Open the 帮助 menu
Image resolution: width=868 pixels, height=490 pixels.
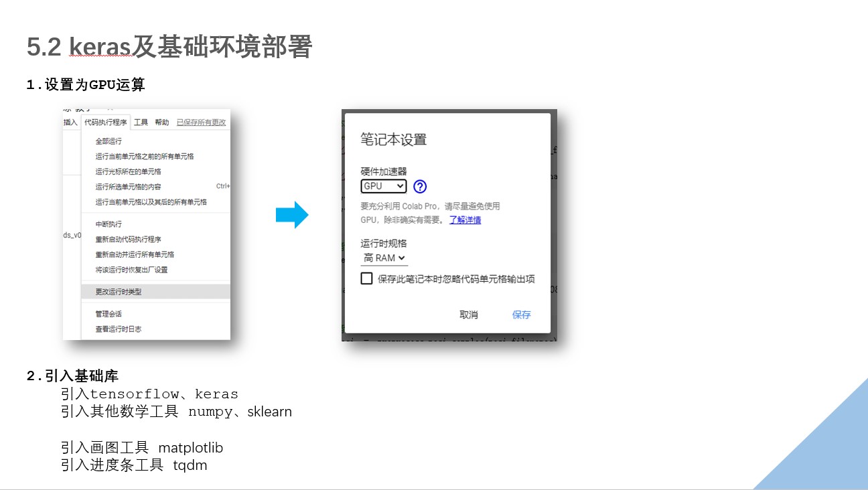162,122
